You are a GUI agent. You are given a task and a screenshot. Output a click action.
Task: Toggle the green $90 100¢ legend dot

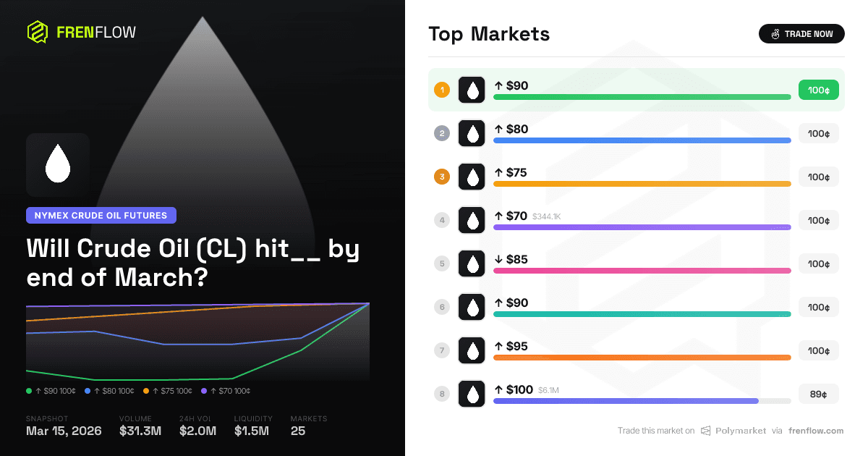29,390
